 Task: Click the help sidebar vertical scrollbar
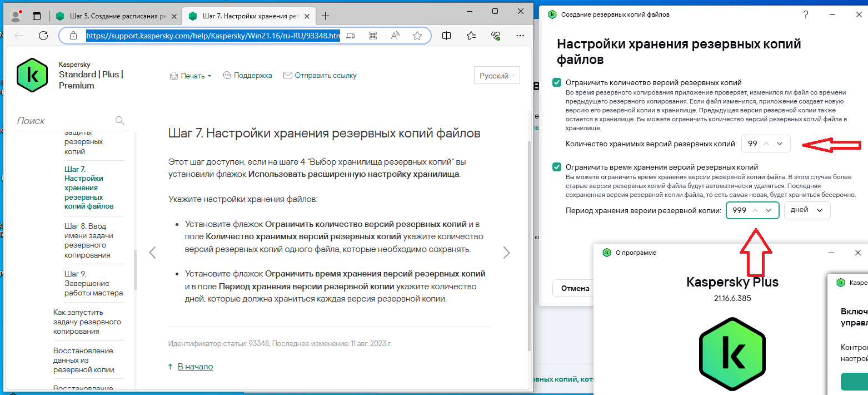[134, 269]
